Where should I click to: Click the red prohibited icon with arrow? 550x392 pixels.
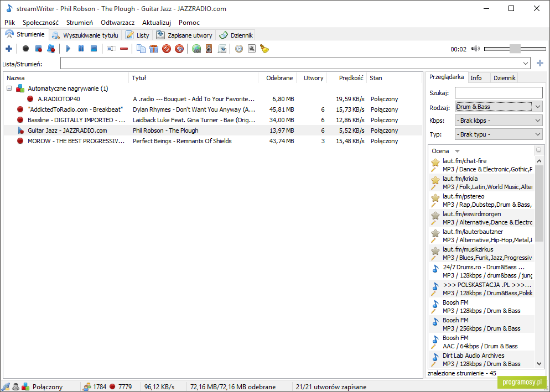179,49
